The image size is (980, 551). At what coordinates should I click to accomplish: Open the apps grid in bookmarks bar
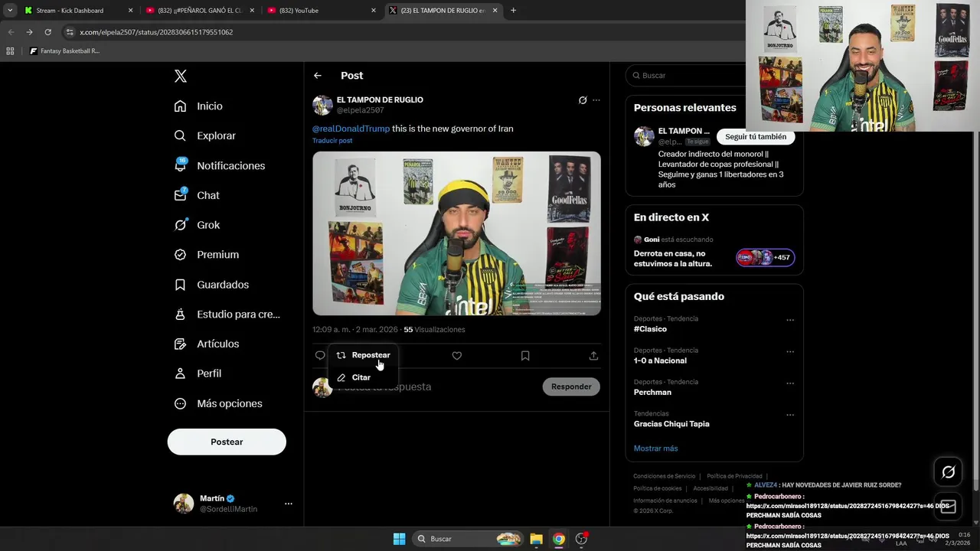coord(10,51)
